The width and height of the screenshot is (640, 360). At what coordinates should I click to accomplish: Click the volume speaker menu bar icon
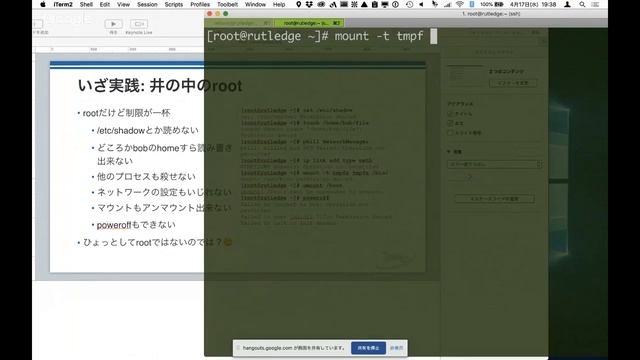[x=421, y=4]
